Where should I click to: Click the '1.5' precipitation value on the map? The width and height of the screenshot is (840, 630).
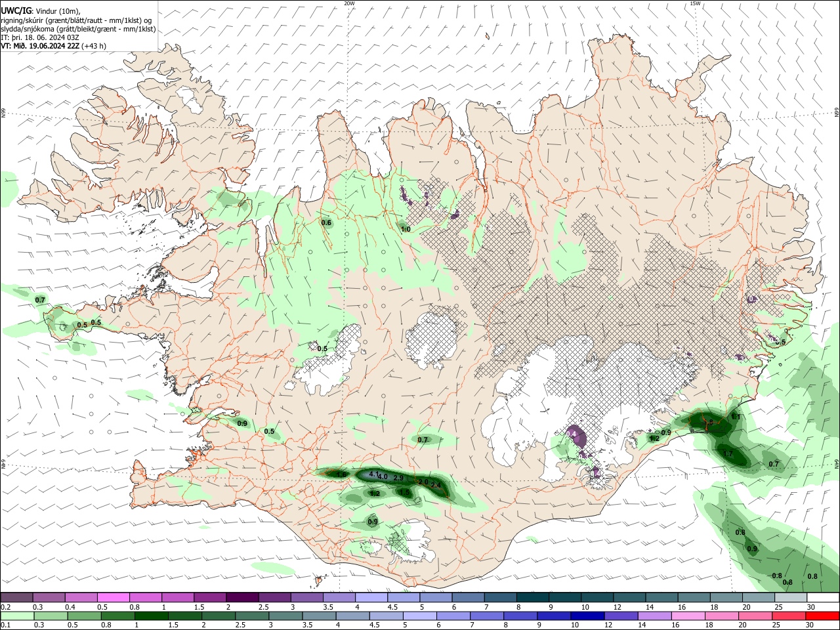click(405, 493)
